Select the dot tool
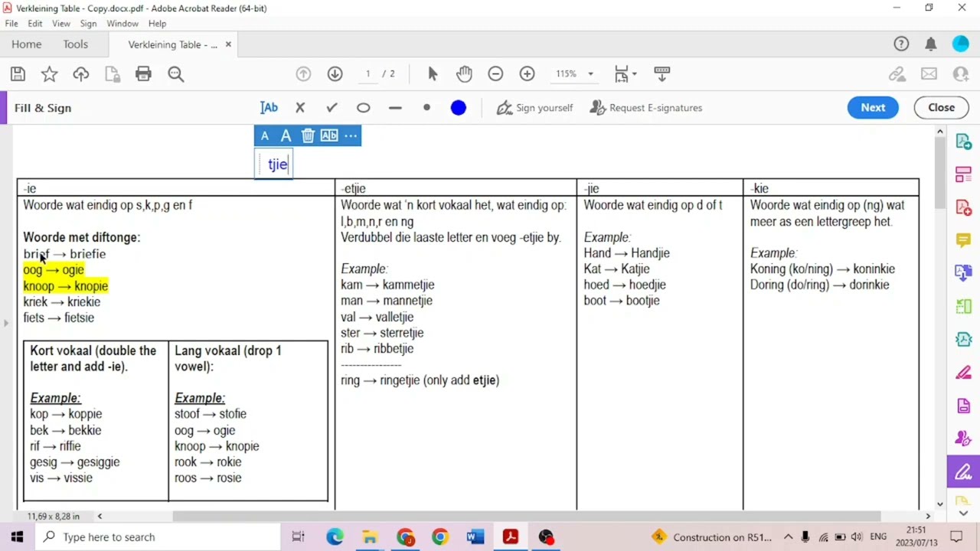This screenshot has height=551, width=980. 426,108
